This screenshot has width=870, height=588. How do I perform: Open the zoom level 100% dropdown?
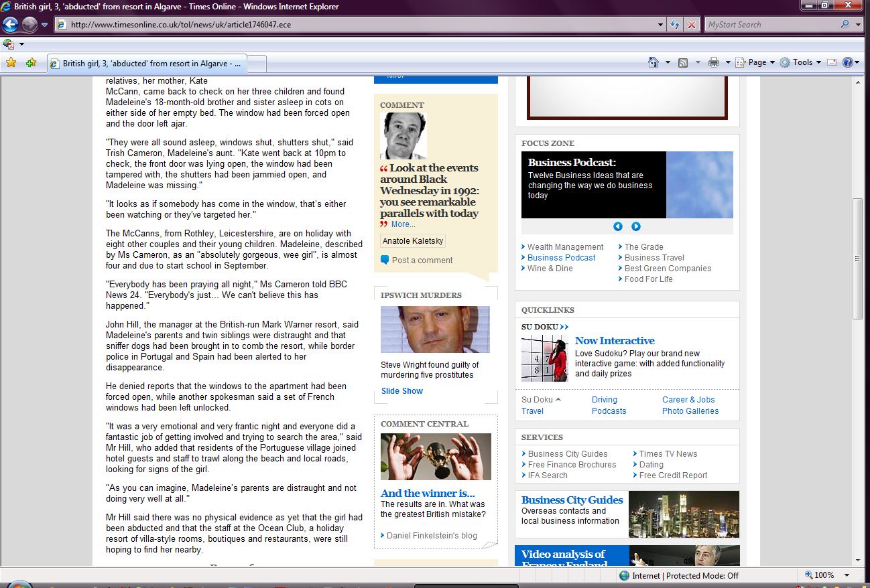coord(847,575)
